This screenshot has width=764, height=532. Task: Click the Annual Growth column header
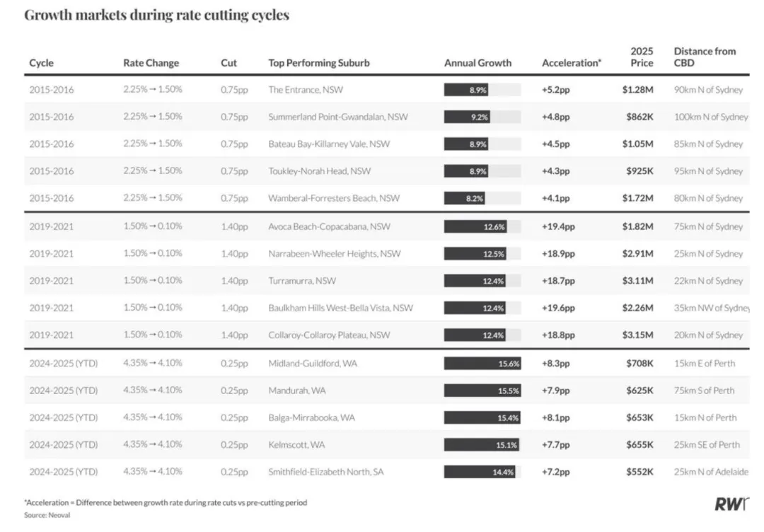click(477, 63)
